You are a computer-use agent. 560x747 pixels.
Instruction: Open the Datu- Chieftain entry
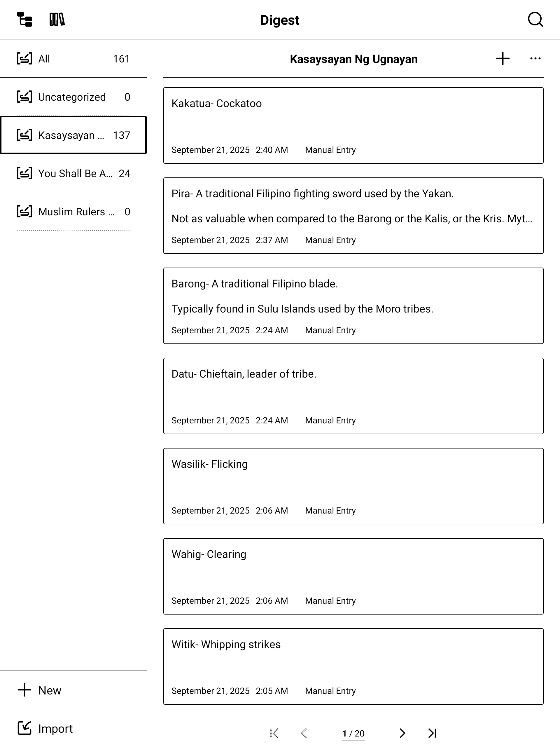[x=353, y=396]
